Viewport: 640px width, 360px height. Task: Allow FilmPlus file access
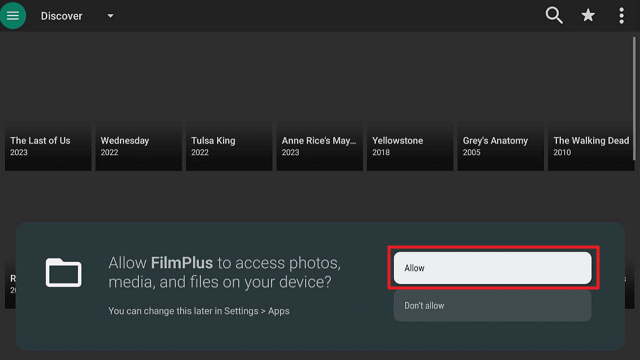(492, 268)
